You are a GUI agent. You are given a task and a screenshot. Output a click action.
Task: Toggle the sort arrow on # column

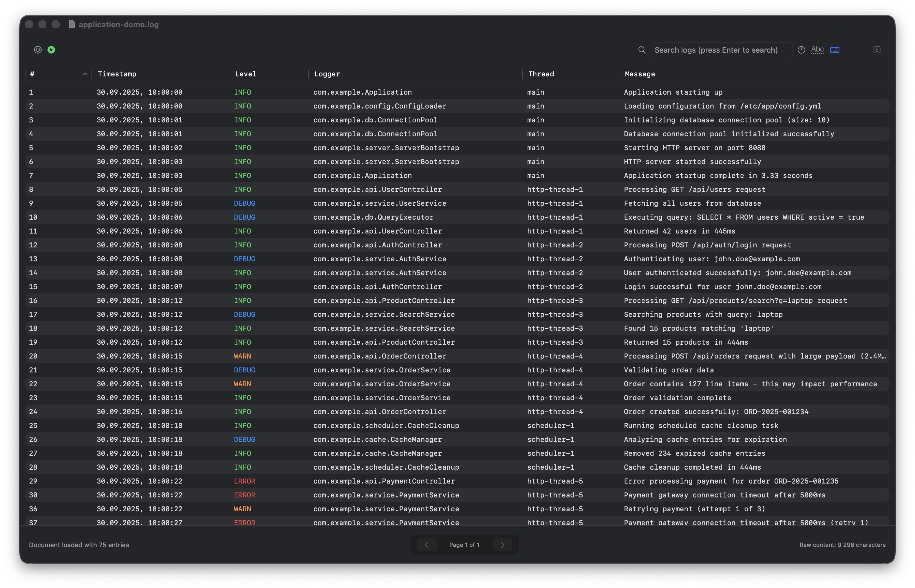[x=85, y=74]
